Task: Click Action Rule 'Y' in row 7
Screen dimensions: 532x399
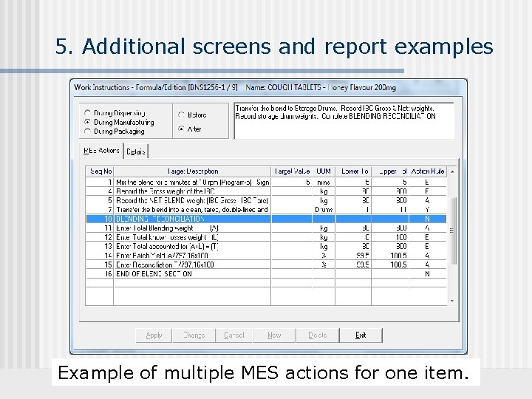Action: point(428,210)
